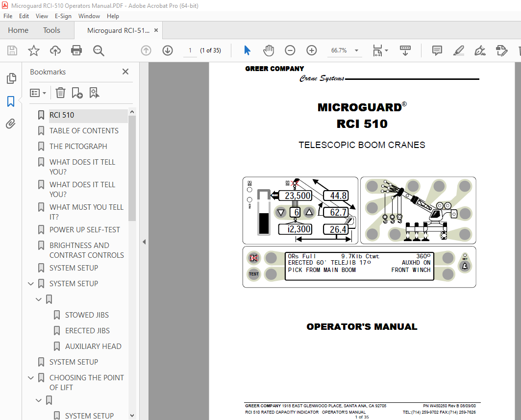Open AUXILIARY HEAD bookmark
Screen dimensions: 521x420
coord(93,346)
